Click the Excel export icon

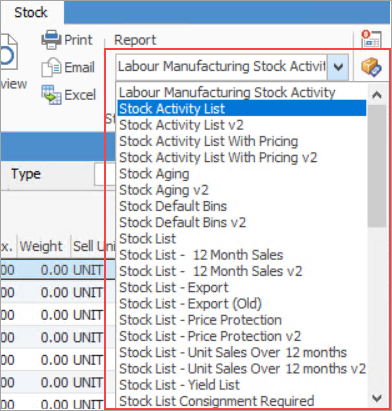pyautogui.click(x=51, y=95)
